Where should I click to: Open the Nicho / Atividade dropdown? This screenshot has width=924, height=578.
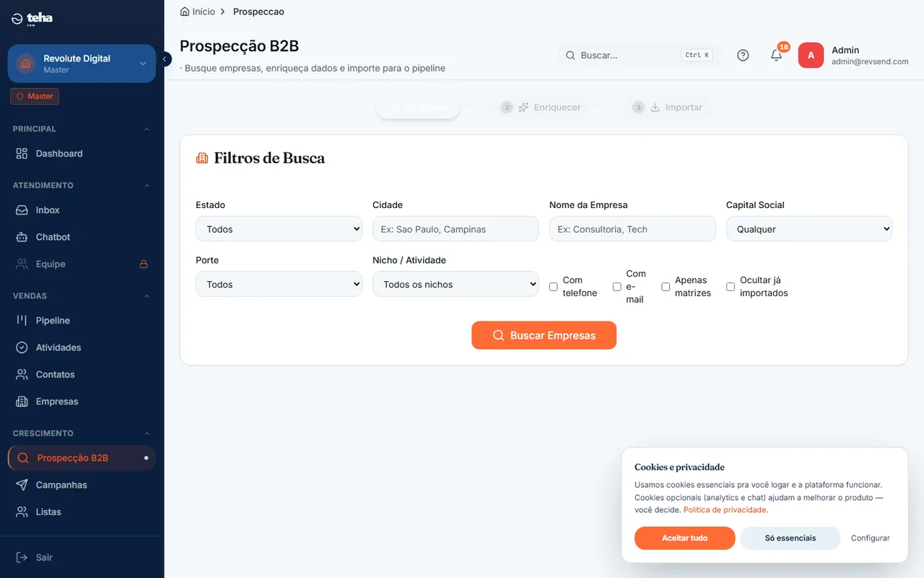[x=456, y=284]
